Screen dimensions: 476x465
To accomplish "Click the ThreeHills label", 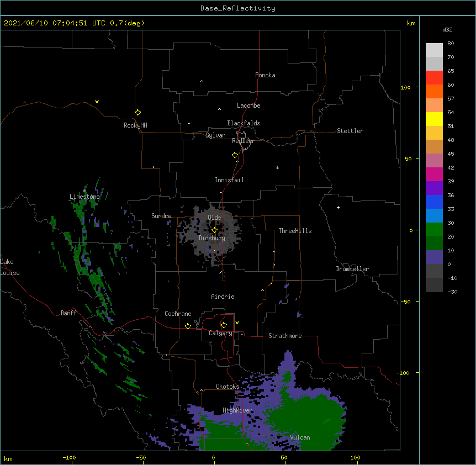I will pyautogui.click(x=295, y=231).
